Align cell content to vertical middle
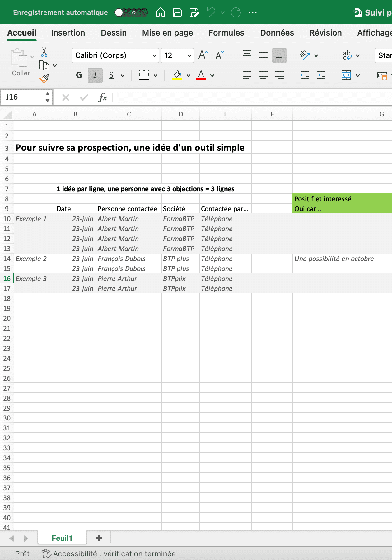Image resolution: width=392 pixels, height=560 pixels. coord(263,55)
